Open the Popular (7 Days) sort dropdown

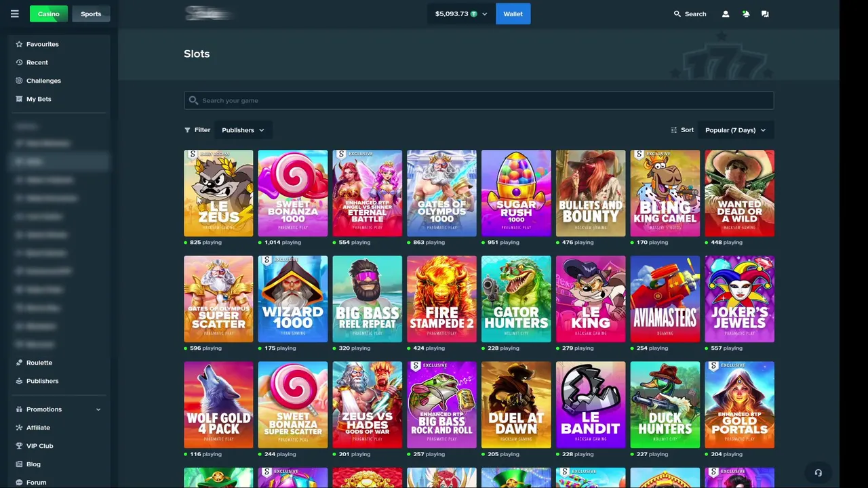click(x=736, y=130)
